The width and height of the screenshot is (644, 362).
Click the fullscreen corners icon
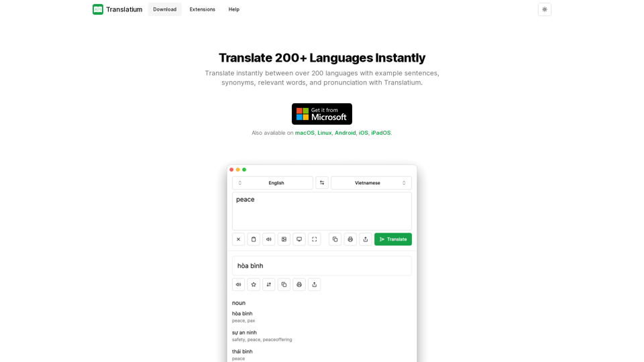pos(314,239)
